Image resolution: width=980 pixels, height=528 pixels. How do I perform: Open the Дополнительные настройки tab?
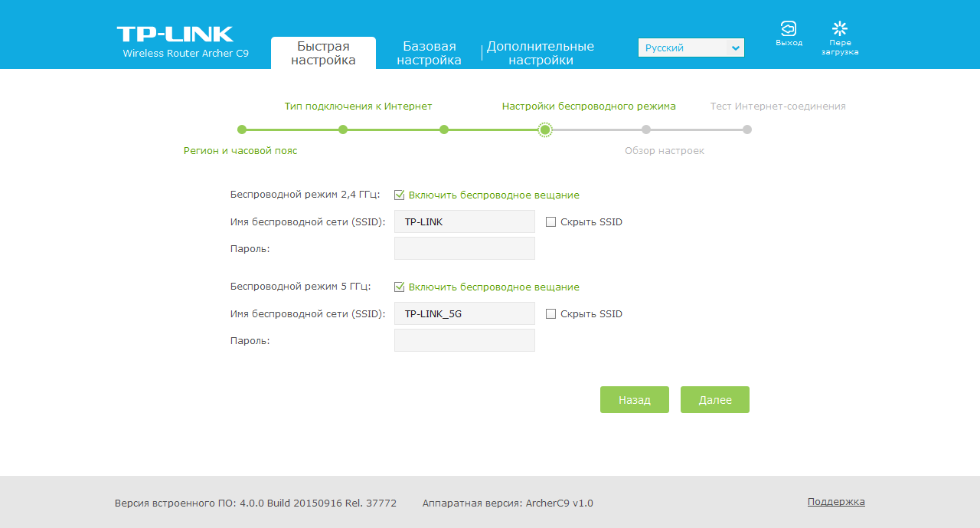click(540, 53)
